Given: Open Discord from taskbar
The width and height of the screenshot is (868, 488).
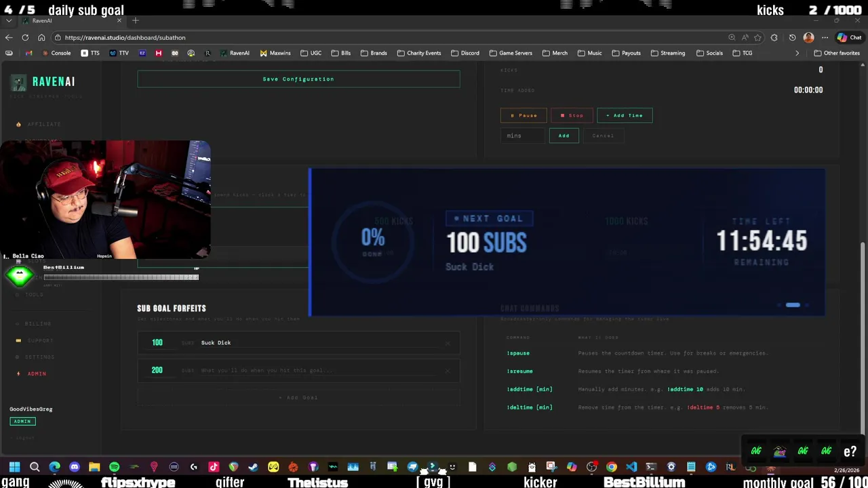Looking at the screenshot, I should pyautogui.click(x=75, y=466).
